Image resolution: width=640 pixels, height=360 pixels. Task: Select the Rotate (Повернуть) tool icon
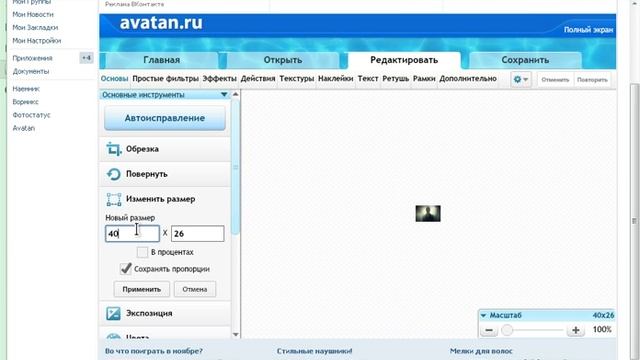coord(113,174)
